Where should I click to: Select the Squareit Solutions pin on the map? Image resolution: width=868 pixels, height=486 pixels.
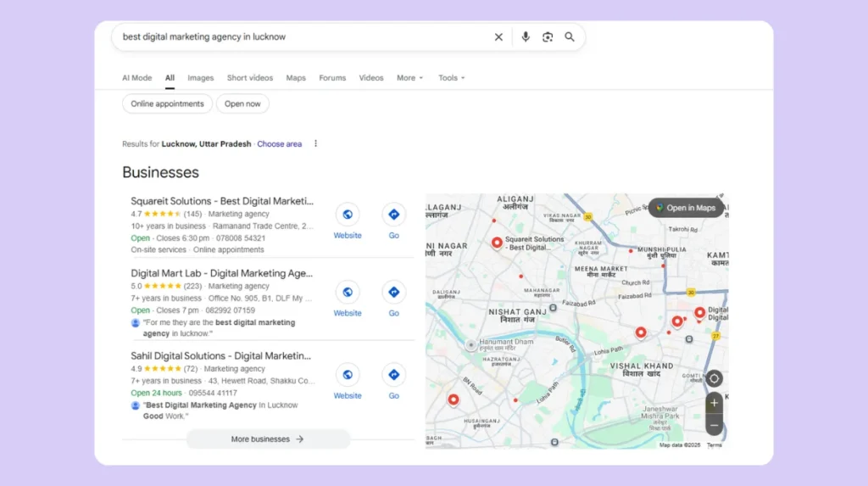[497, 243]
